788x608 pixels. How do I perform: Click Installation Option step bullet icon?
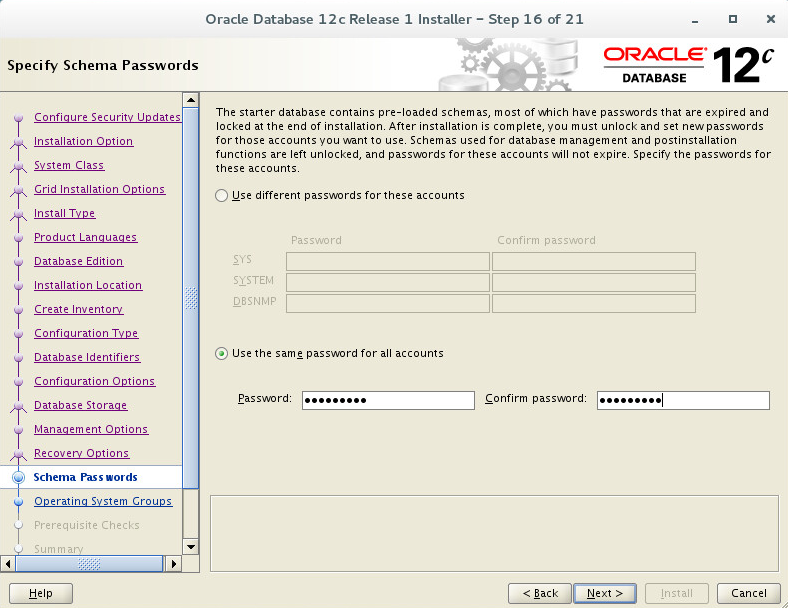(19, 142)
